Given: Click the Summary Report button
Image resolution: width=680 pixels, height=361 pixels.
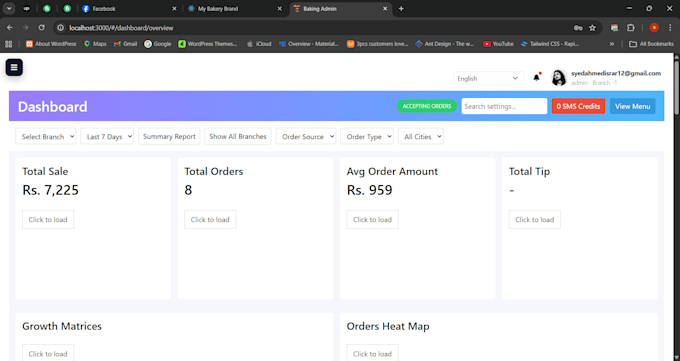Looking at the screenshot, I should click(169, 136).
